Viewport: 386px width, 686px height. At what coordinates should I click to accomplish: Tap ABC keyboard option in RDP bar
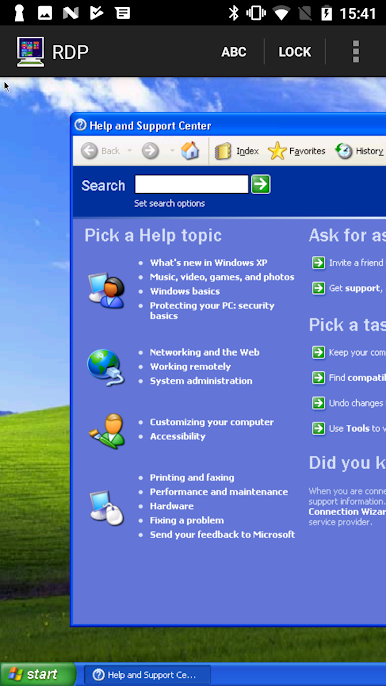pyautogui.click(x=234, y=52)
